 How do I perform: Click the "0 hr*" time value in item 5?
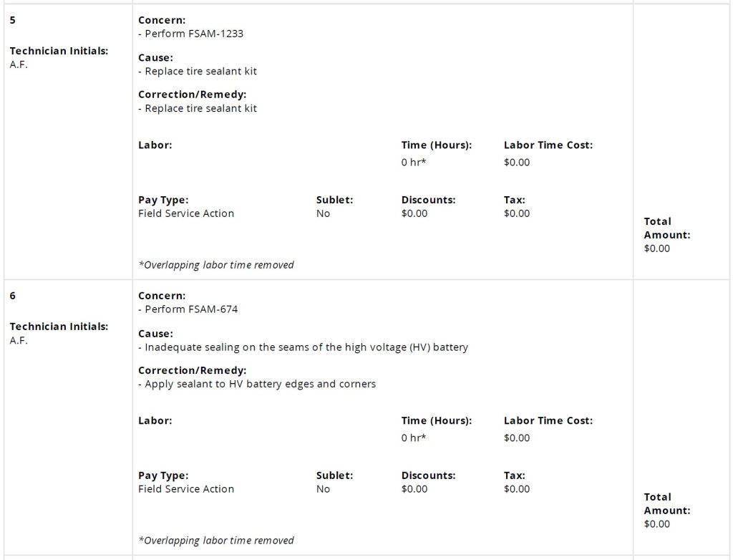pos(414,163)
